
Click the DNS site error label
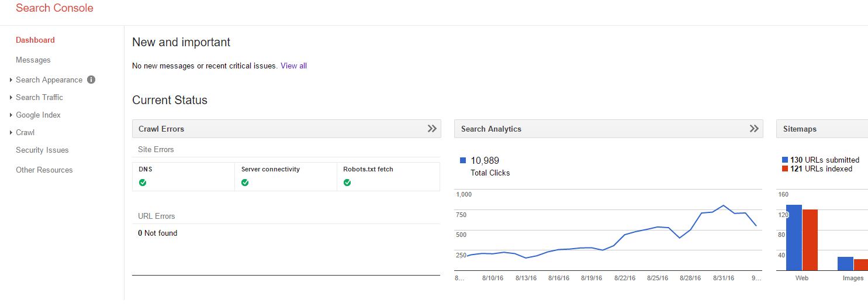pos(145,169)
